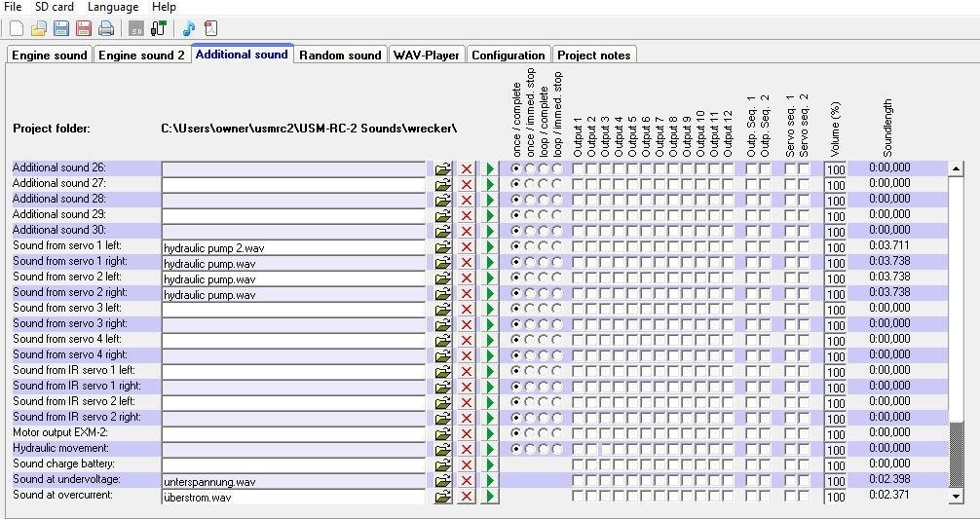The height and width of the screenshot is (519, 980).
Task: Enable Output 1 for Sound at overcurrent
Action: coord(578,496)
